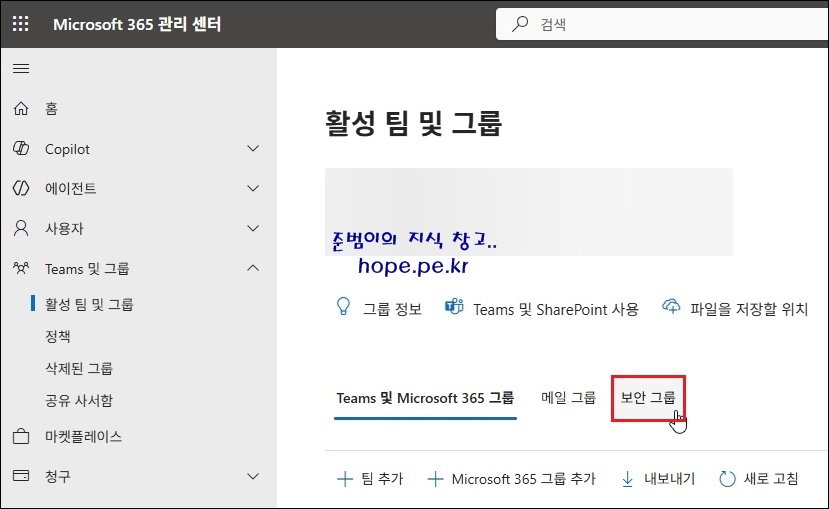Click the 마켓플레이스 bag icon
Viewport: 829px width, 509px height.
[x=21, y=437]
